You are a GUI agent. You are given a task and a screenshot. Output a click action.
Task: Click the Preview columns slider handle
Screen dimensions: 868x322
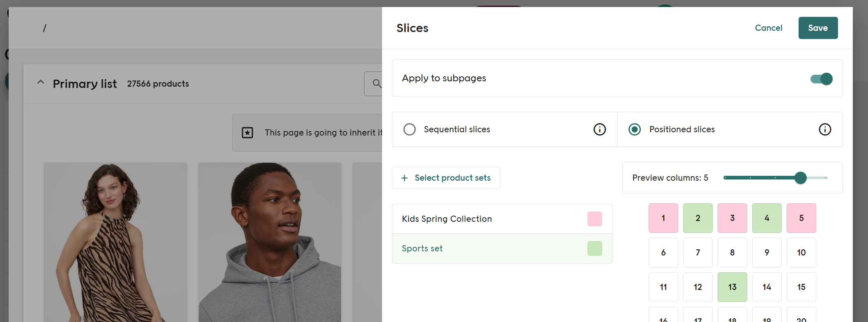pos(800,178)
